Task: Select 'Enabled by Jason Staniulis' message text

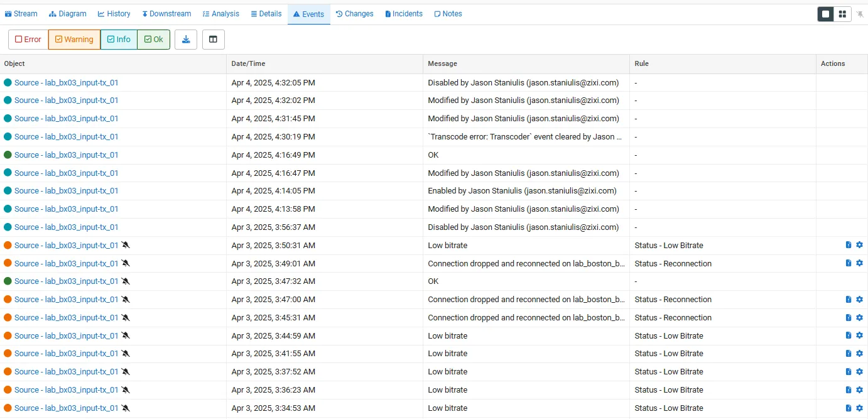Action: (522, 191)
